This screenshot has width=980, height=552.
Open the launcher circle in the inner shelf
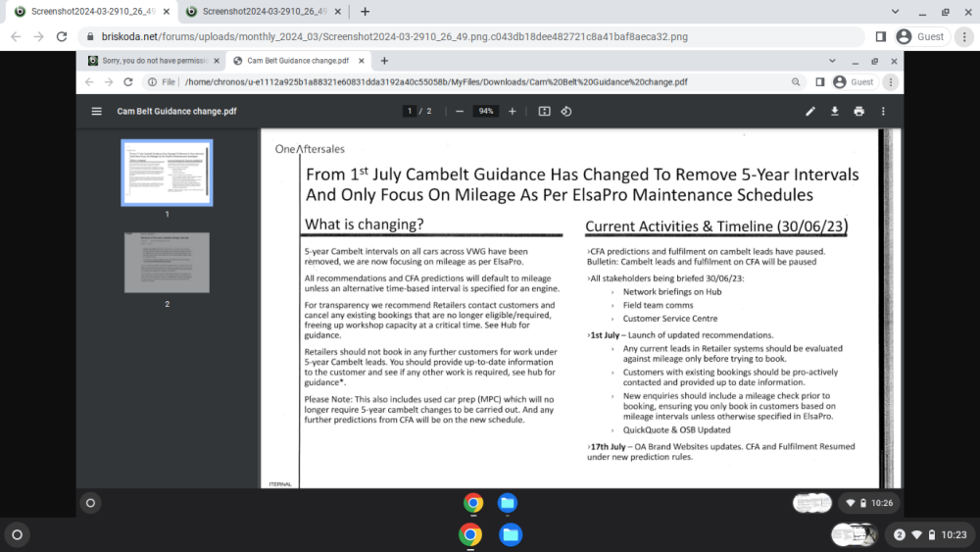(90, 503)
